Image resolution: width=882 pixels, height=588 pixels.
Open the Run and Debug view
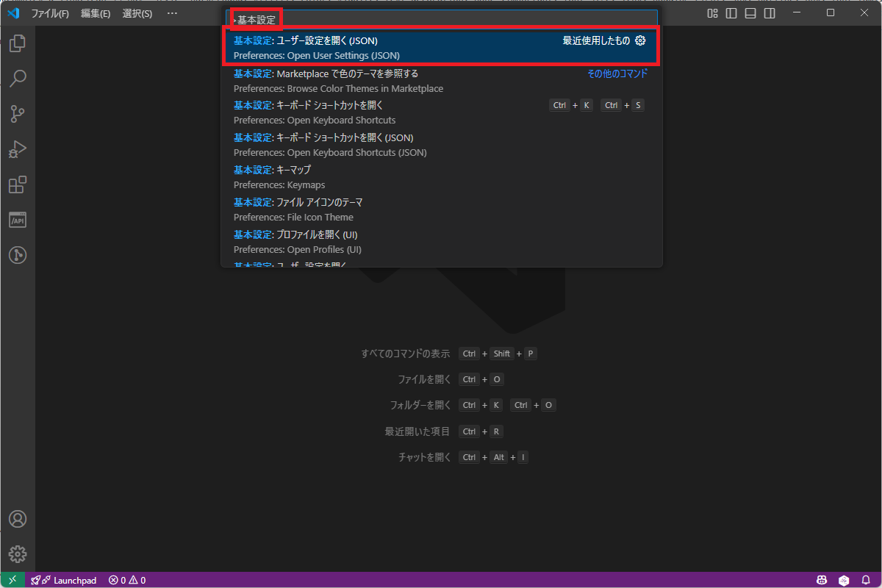coord(17,149)
